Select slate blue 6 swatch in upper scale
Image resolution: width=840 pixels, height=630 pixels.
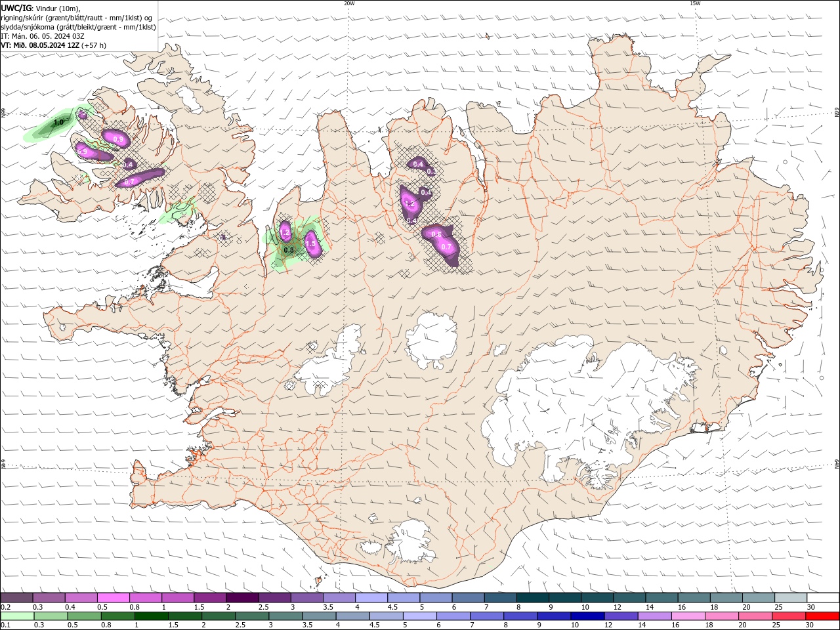pyautogui.click(x=469, y=598)
